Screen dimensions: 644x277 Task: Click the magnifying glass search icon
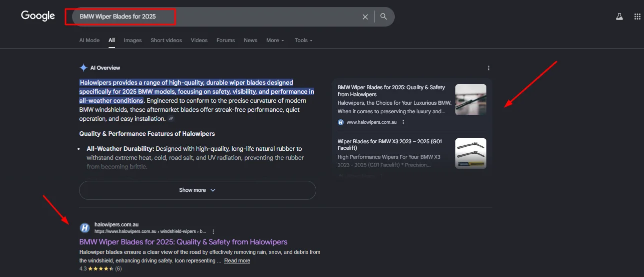(383, 17)
